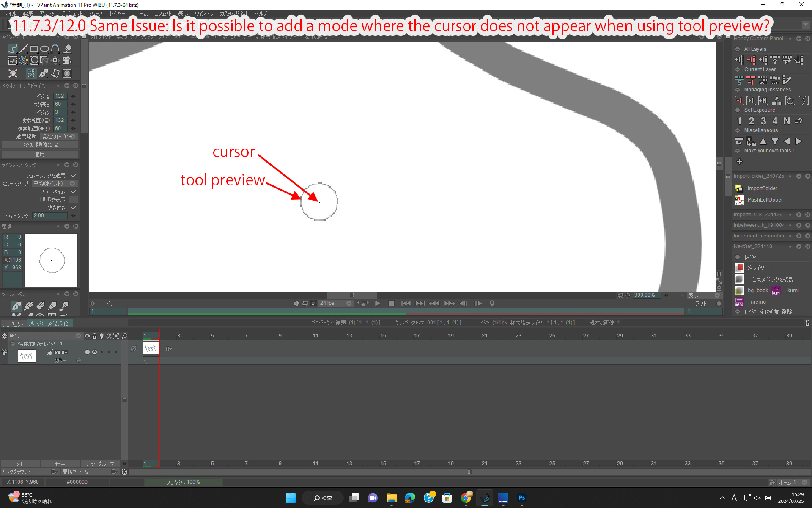Click the ペグの場所を指定 button
Image resolution: width=812 pixels, height=508 pixels.
pos(40,145)
